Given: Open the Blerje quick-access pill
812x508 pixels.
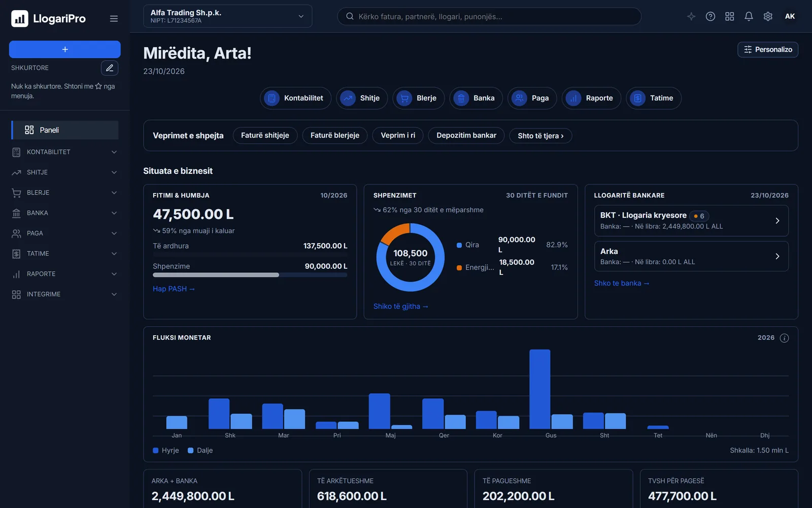Looking at the screenshot, I should [x=419, y=98].
